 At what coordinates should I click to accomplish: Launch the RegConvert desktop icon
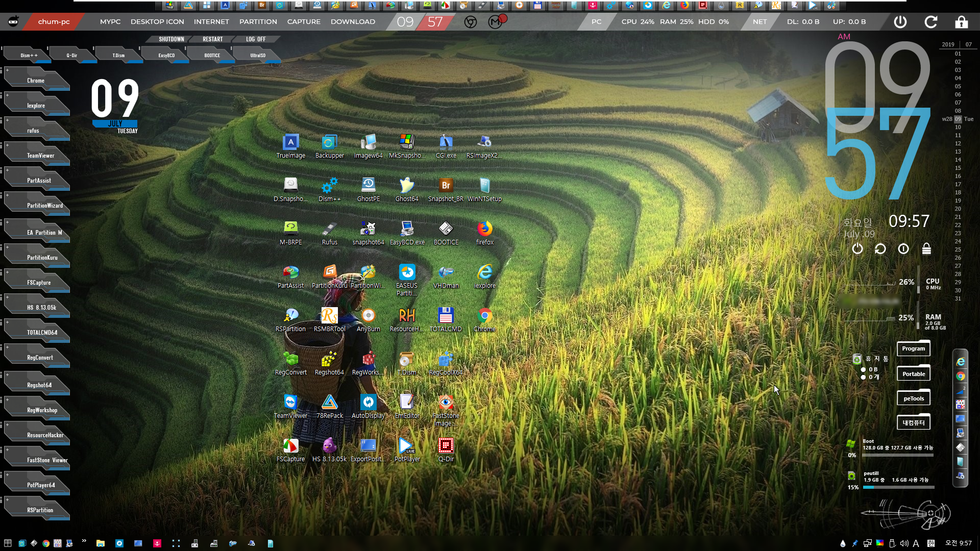click(291, 363)
